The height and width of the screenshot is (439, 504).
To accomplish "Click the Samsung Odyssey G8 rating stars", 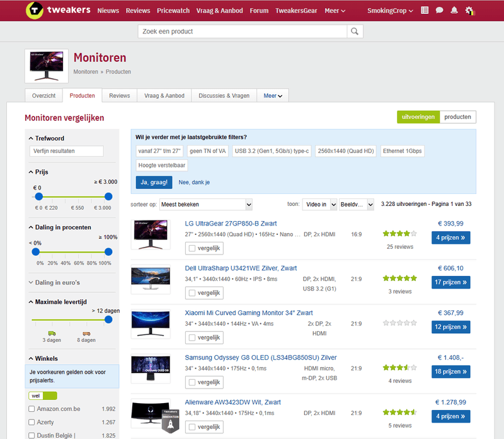I will pyautogui.click(x=400, y=368).
